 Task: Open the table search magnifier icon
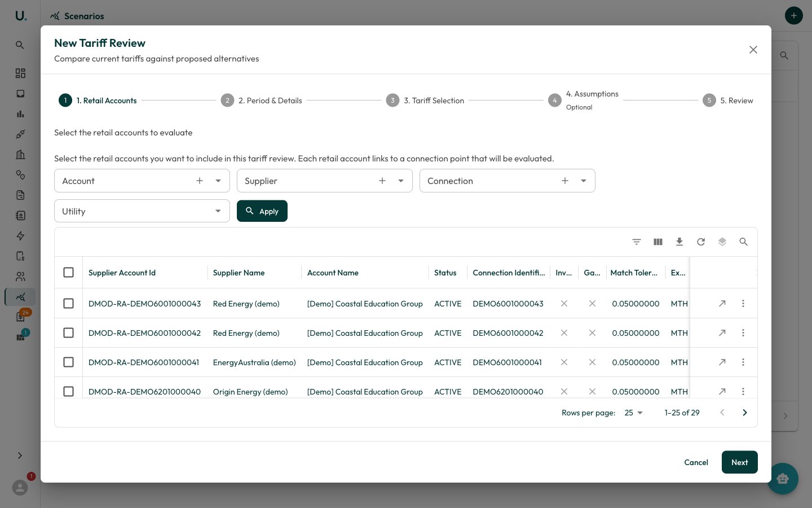[x=744, y=242]
